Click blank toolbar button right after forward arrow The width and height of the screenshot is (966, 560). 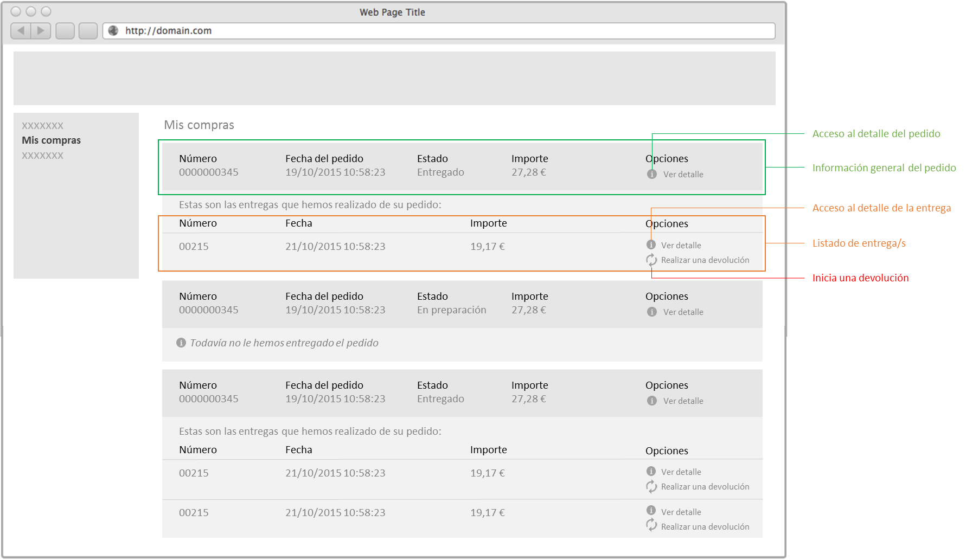tap(65, 31)
